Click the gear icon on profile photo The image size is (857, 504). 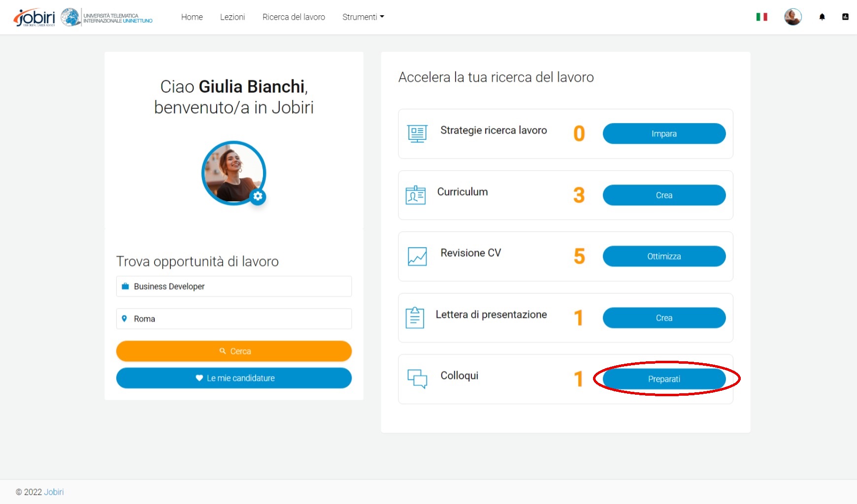coord(258,196)
